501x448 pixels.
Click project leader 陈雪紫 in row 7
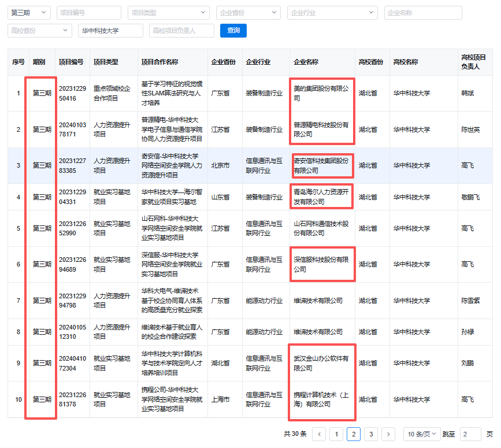pyautogui.click(x=470, y=301)
